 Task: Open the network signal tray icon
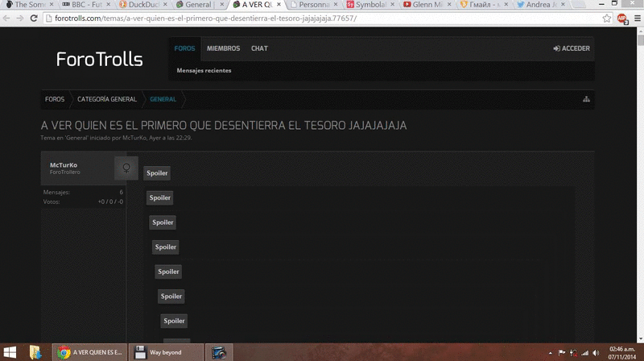[585, 353]
